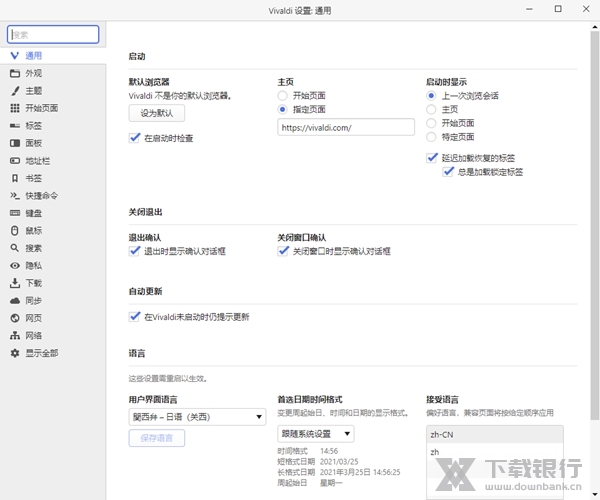Click the Webpages (网页) globe icon

(15, 318)
